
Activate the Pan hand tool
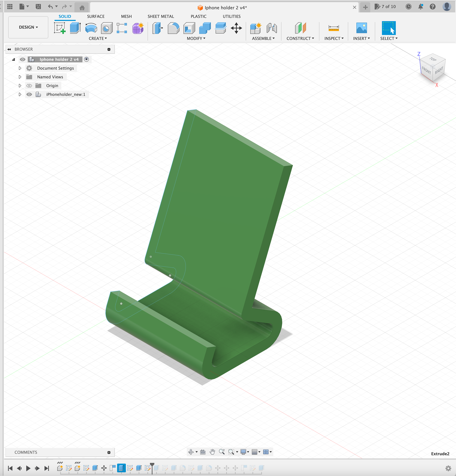[212, 452]
